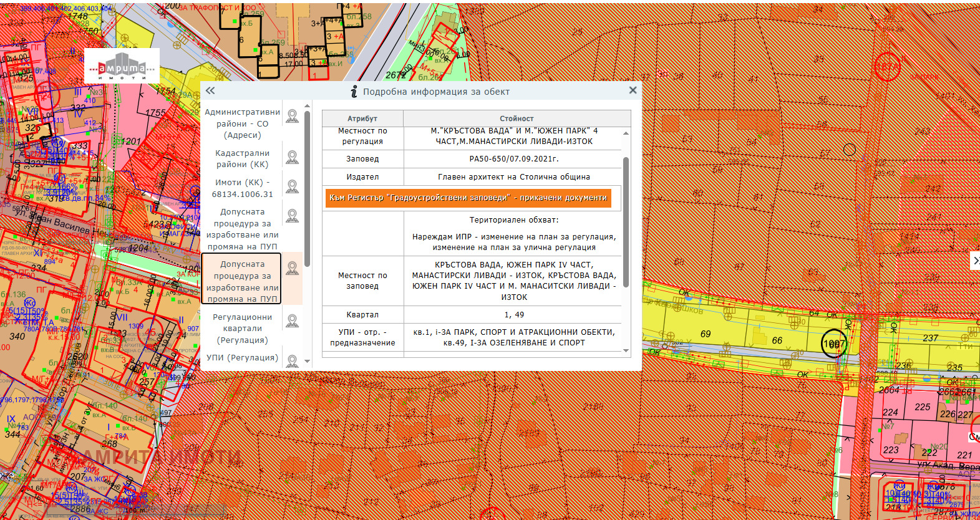Click the Амрита Имоти logo
Image resolution: width=980 pixels, height=520 pixels.
[x=122, y=66]
